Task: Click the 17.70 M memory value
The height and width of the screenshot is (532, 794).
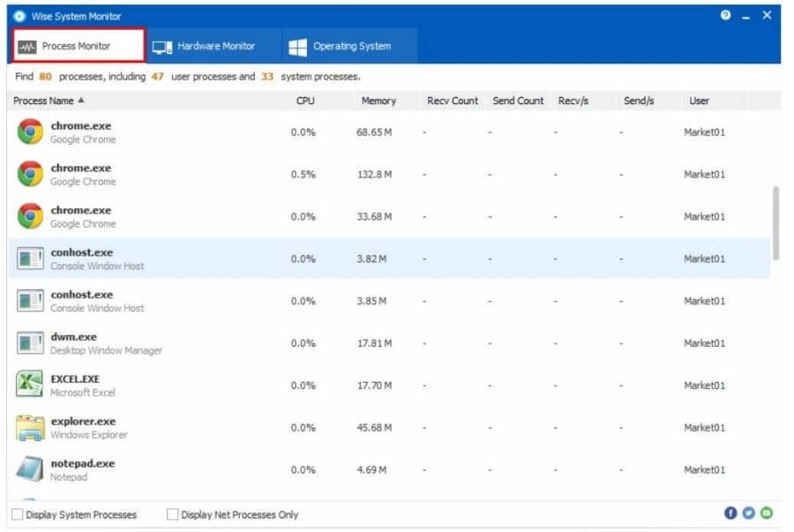Action: click(374, 386)
